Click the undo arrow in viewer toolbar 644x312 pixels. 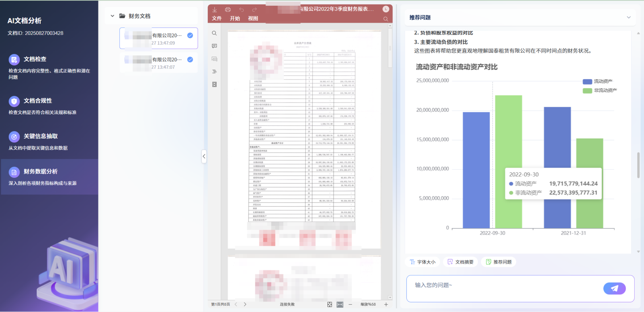coord(241,10)
